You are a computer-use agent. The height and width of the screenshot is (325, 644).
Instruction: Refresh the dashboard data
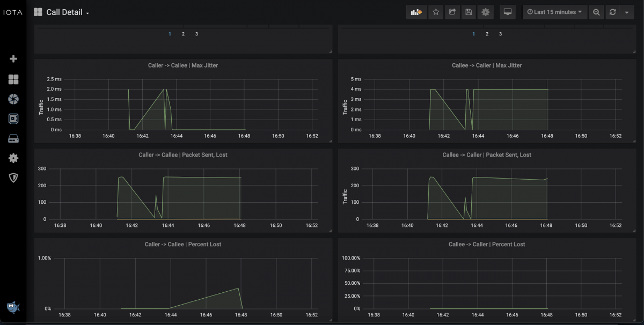click(613, 12)
